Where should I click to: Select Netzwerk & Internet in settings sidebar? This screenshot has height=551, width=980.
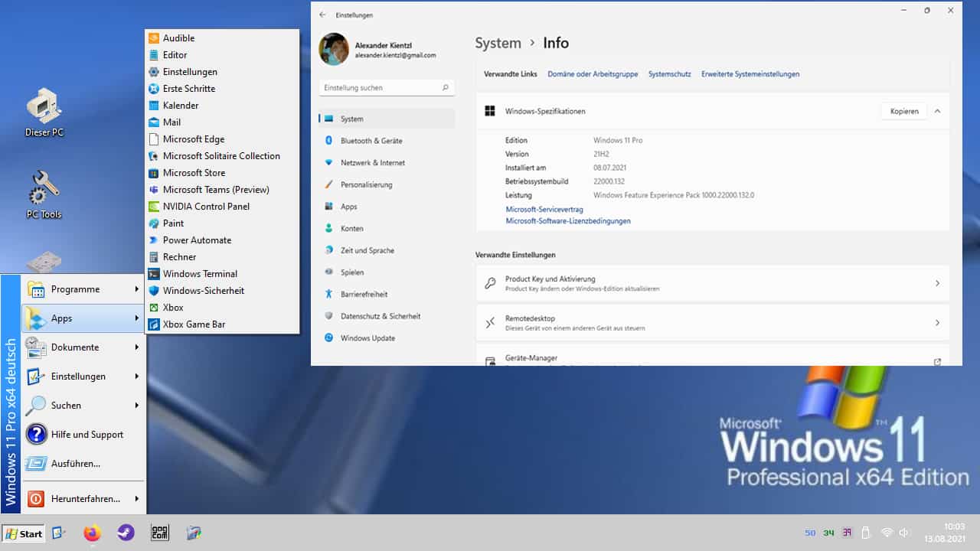point(387,163)
